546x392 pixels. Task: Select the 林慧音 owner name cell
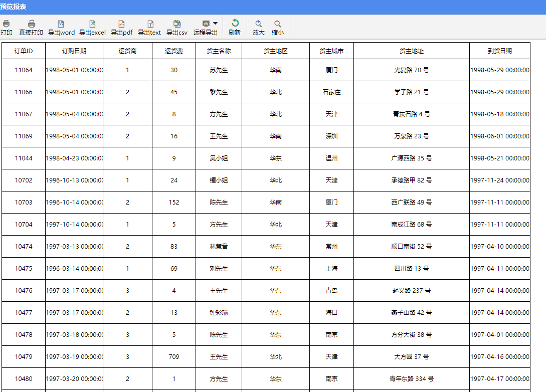tap(219, 247)
